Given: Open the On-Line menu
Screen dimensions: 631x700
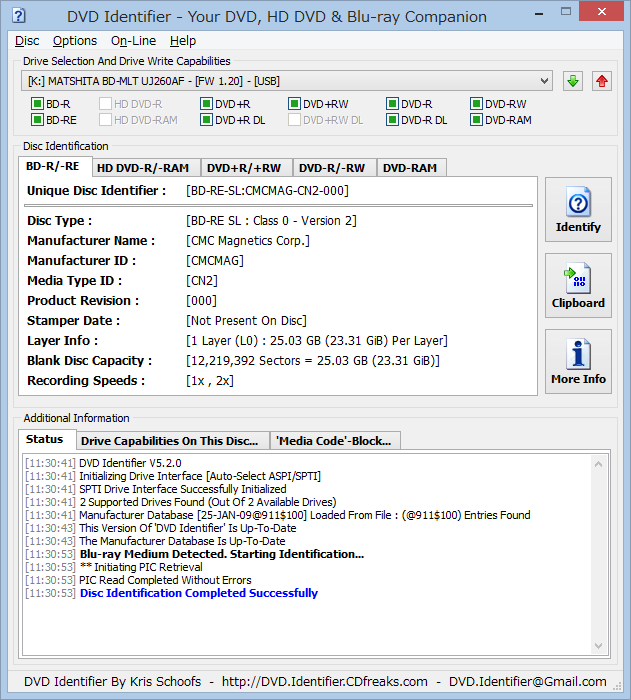Looking at the screenshot, I should point(133,41).
